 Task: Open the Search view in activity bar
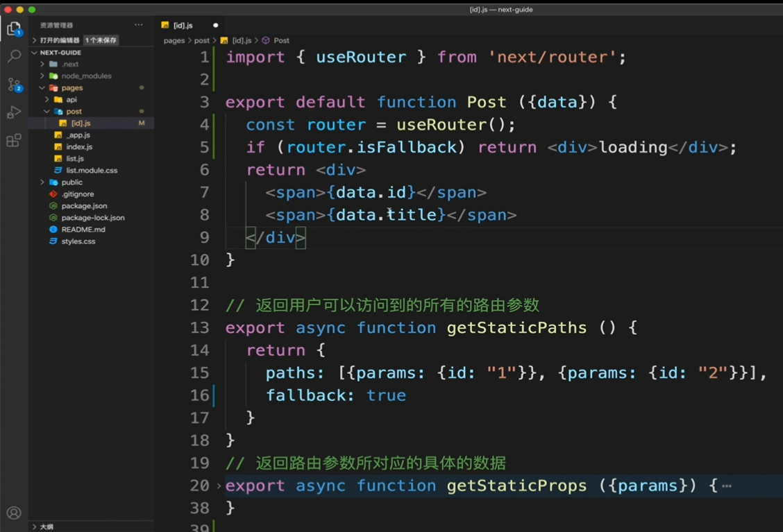click(14, 56)
